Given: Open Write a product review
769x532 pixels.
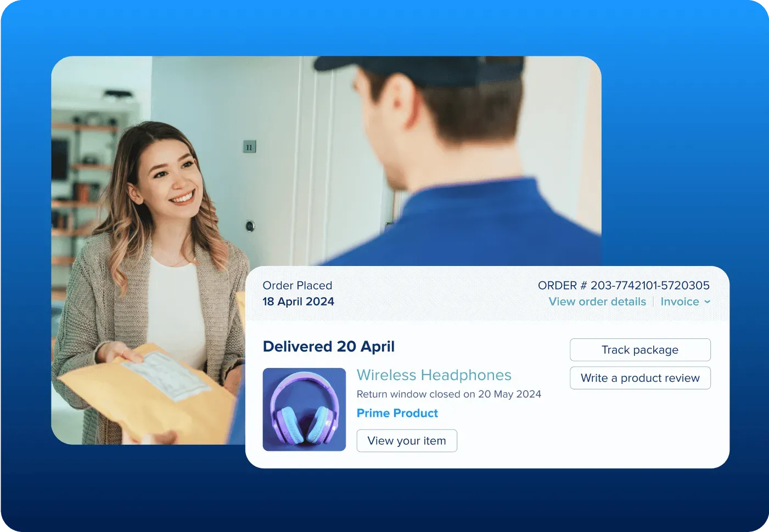Looking at the screenshot, I should 640,378.
